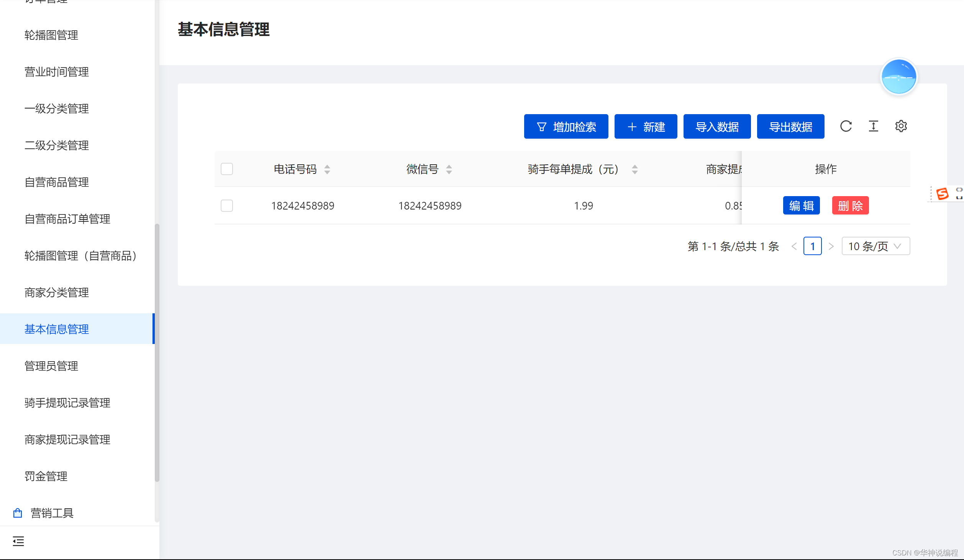Open the table density icon
Screen dimensions: 964x560
coord(873,126)
